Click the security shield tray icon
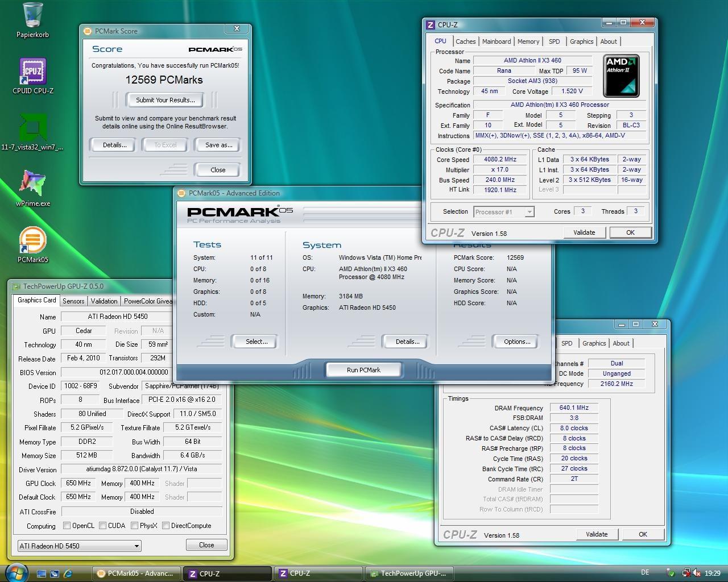This screenshot has height=582, width=728. [671, 573]
